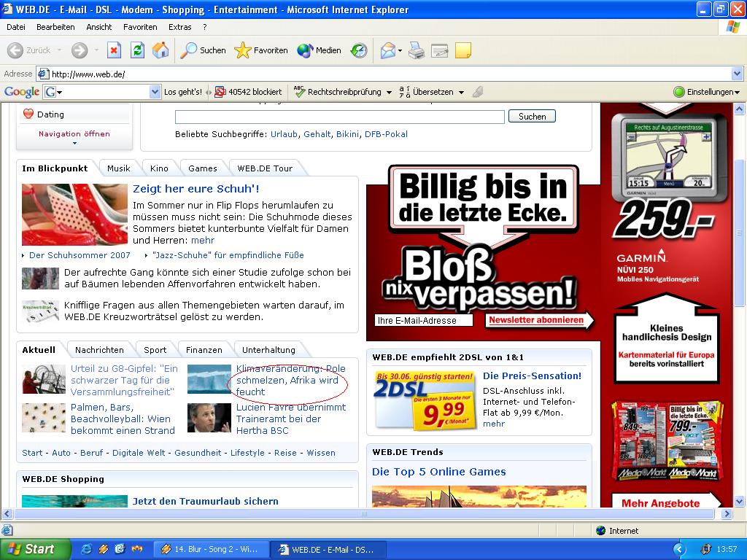Click the system tray icon beside the clock

coord(705,550)
